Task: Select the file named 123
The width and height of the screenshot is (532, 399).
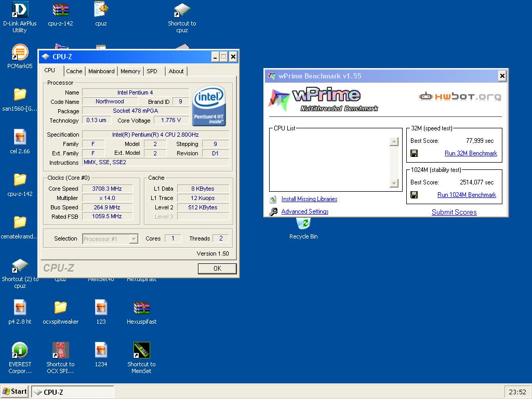Action: (x=101, y=308)
